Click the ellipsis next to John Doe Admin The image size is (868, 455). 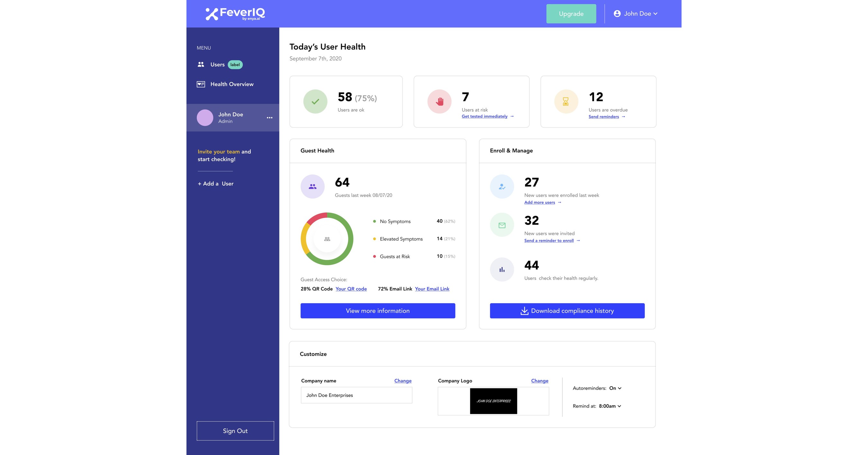pos(270,117)
